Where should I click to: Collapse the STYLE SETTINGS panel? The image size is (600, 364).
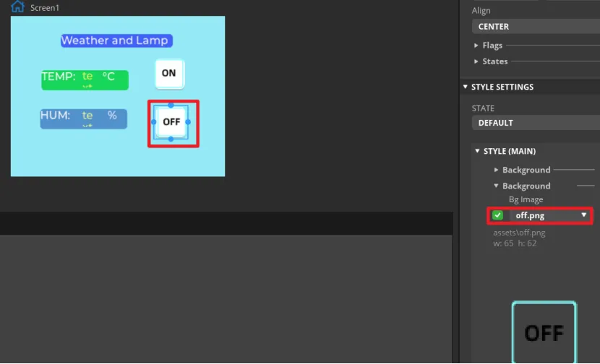pyautogui.click(x=466, y=87)
